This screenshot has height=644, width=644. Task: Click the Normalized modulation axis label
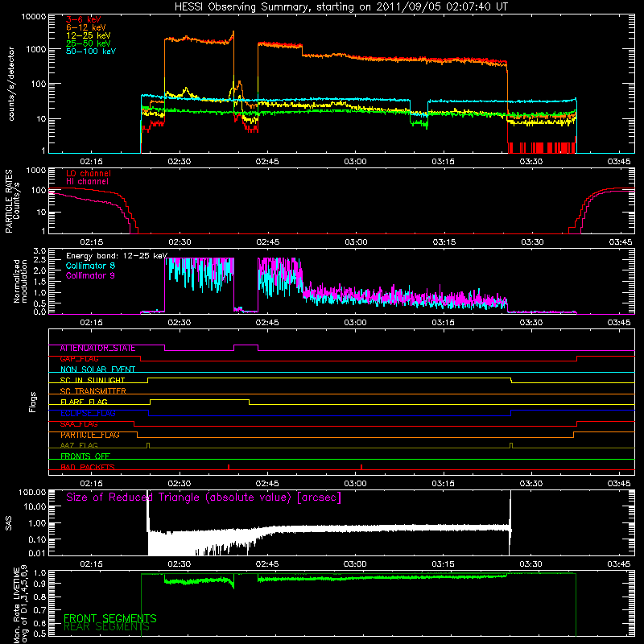point(21,281)
